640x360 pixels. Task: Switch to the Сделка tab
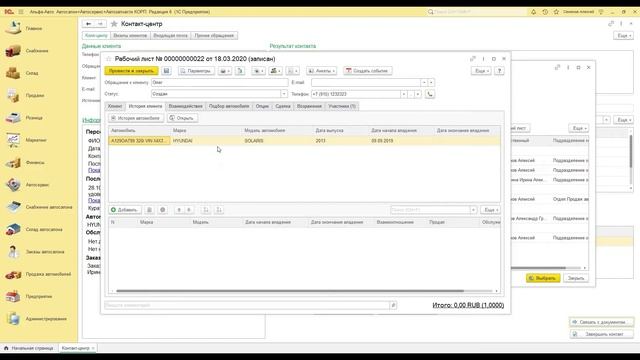(283, 106)
